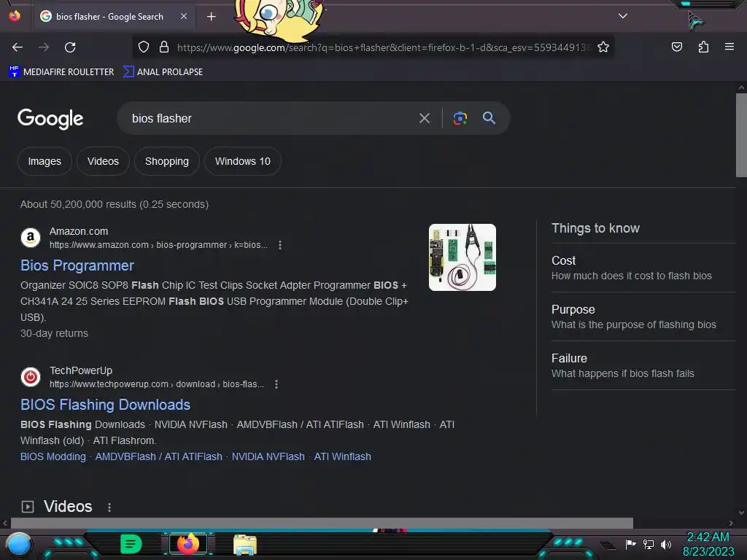Submit search with the magnifying glass icon
Screen dimensions: 747x560
point(489,118)
